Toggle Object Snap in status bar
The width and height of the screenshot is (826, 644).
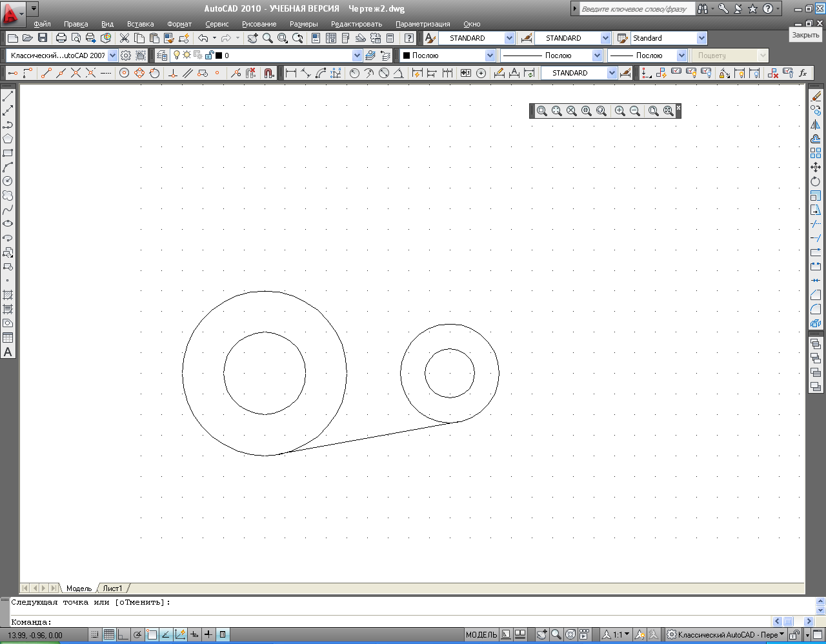point(152,635)
